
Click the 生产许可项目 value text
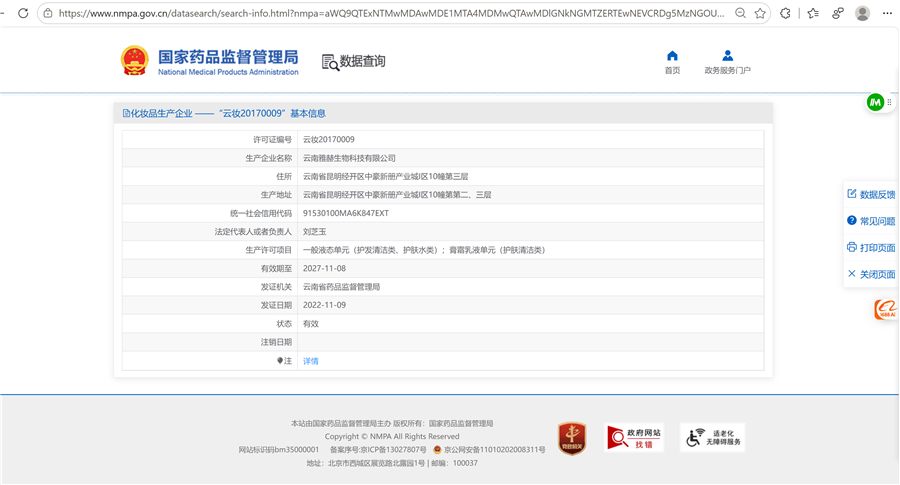(x=424, y=250)
